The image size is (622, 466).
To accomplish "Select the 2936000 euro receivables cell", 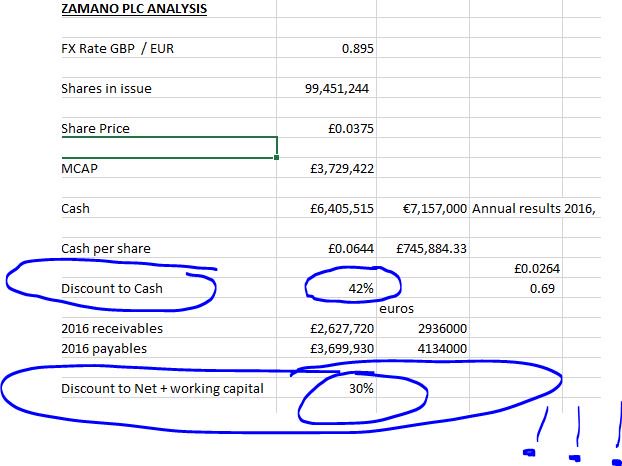I will point(442,328).
